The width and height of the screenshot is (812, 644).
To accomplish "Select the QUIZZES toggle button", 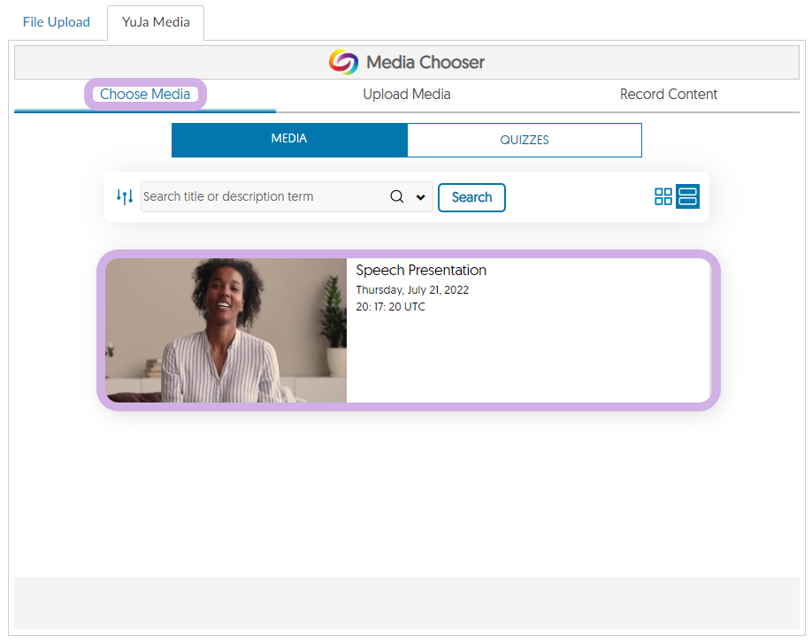I will (525, 140).
